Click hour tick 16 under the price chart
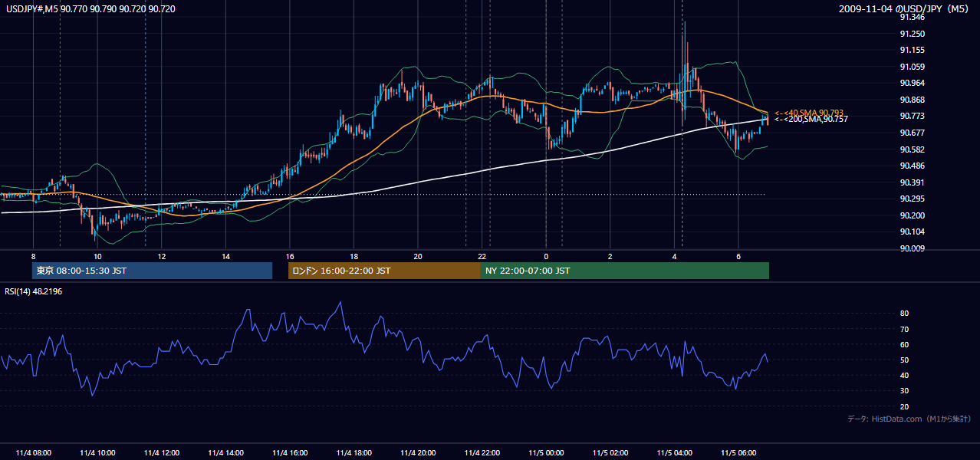This screenshot has height=460, width=980. (290, 256)
